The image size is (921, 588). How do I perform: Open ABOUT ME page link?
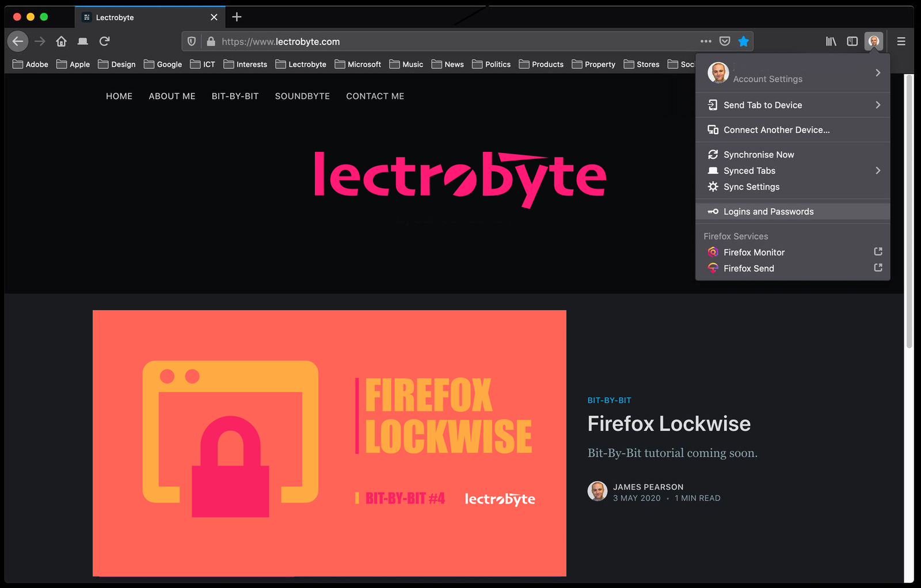click(172, 96)
